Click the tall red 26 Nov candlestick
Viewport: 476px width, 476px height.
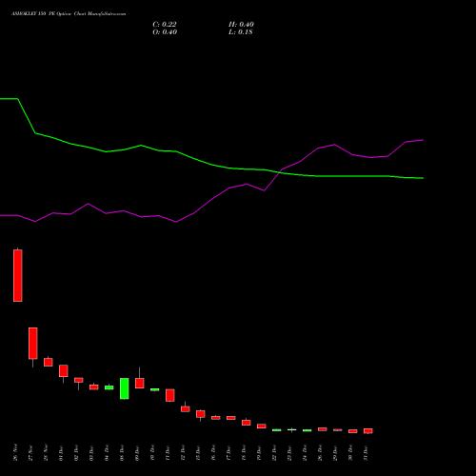tap(18, 275)
